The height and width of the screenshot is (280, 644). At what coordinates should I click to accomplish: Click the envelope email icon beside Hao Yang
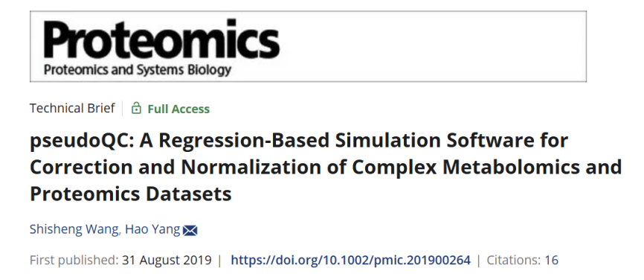pos(190,231)
